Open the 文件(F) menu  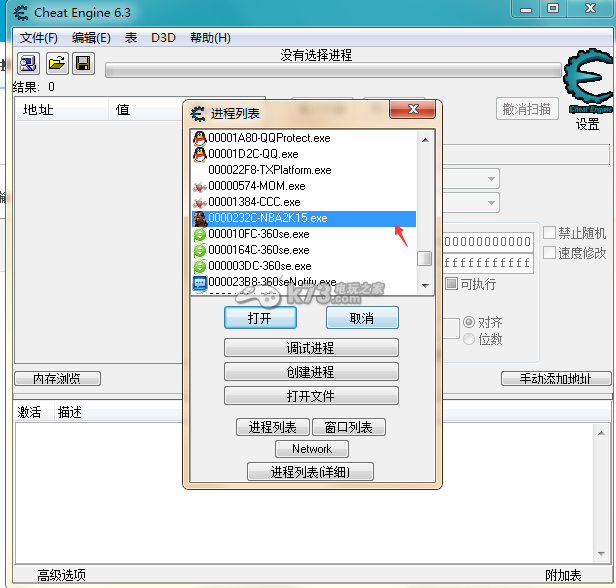[39, 38]
